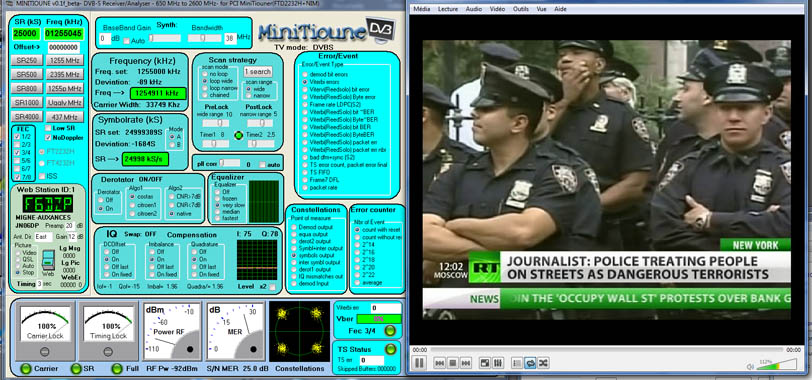Toggle FEC 1/2 checkbox

click(18, 137)
